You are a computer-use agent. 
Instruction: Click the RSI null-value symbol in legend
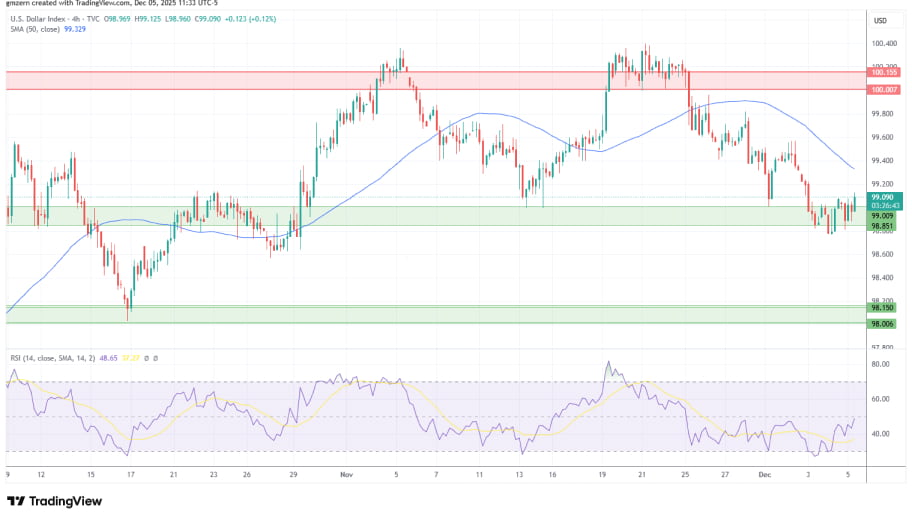[x=147, y=357]
